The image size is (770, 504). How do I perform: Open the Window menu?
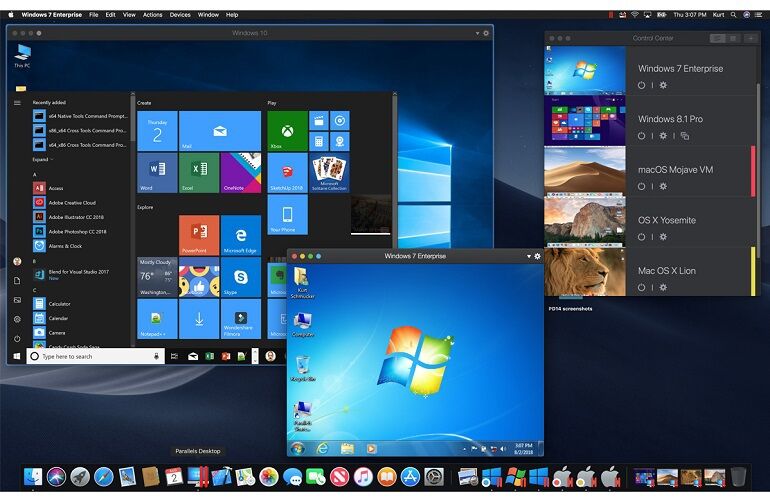coord(208,15)
